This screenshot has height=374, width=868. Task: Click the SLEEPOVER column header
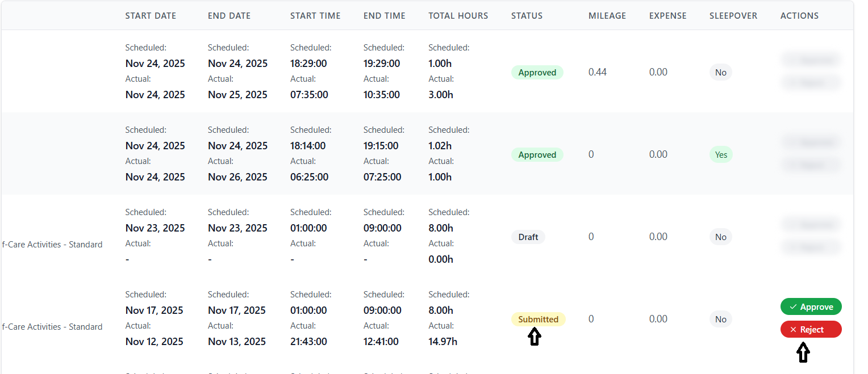click(733, 16)
